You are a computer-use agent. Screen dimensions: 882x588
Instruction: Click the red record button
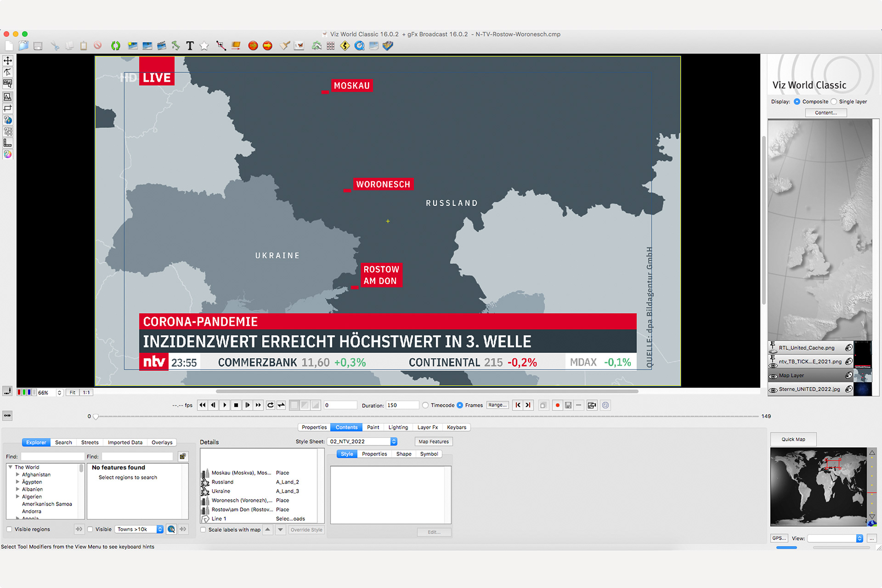[557, 405]
